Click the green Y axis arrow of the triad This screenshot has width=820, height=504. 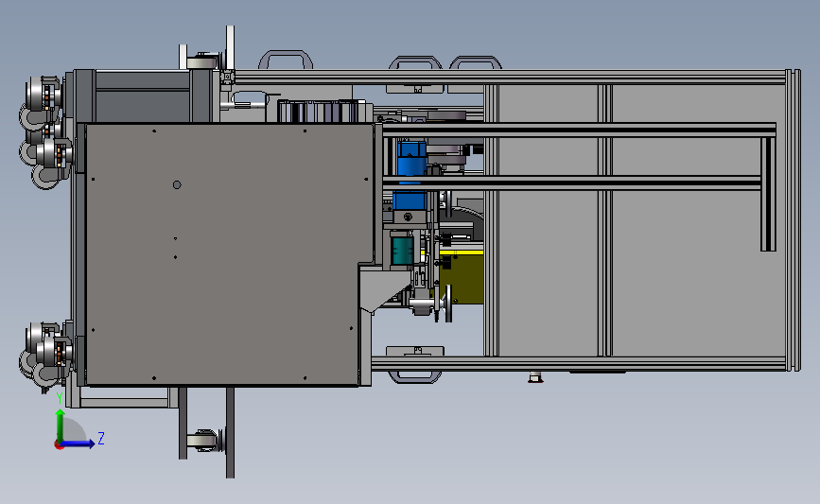coord(61,426)
